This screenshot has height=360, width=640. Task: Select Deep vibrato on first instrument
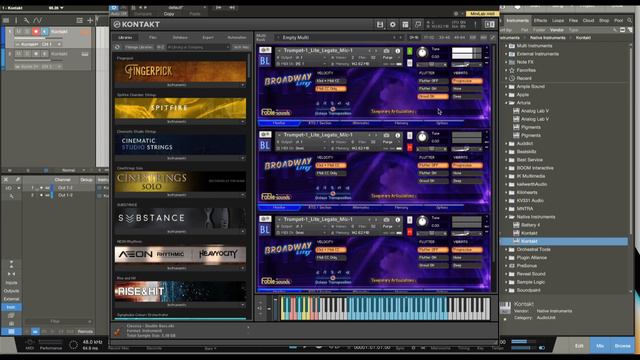pyautogui.click(x=467, y=97)
